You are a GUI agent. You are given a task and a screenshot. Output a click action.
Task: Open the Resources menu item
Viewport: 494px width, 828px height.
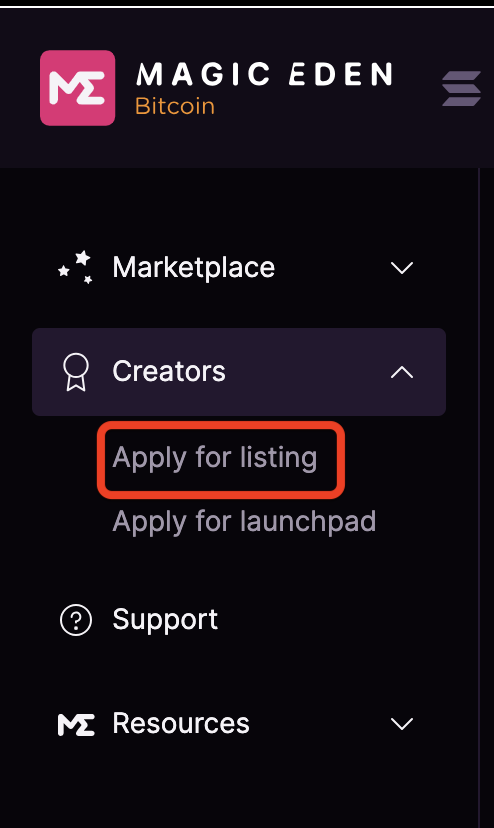point(181,723)
